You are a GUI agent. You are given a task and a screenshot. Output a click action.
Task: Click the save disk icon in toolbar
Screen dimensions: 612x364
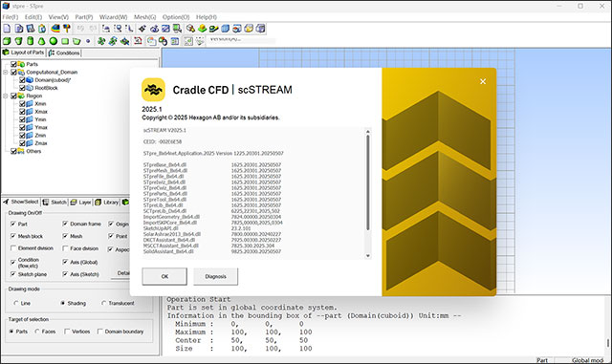pyautogui.click(x=30, y=29)
